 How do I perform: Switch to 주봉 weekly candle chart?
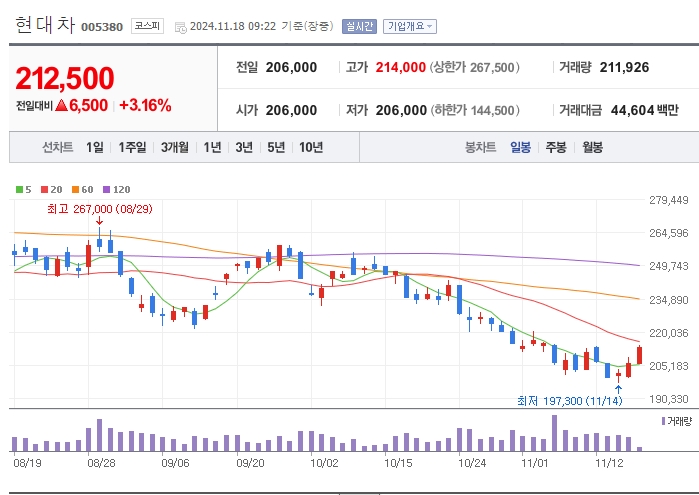tap(556, 147)
